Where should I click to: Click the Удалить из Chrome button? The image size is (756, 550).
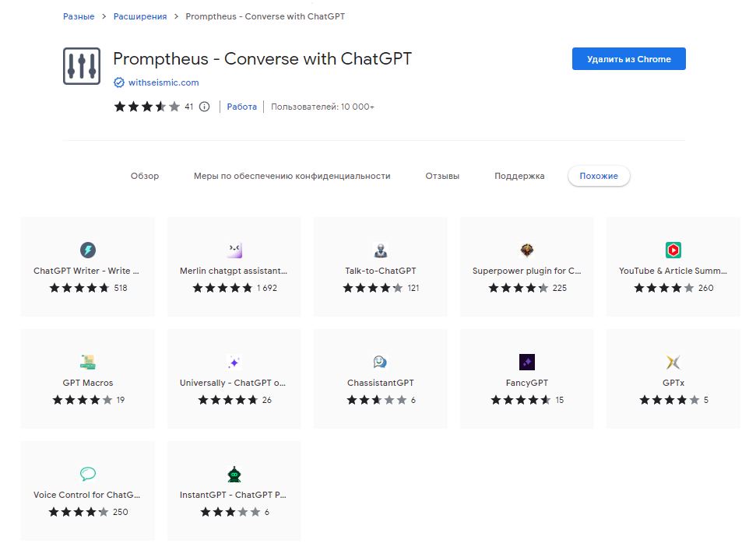point(629,59)
